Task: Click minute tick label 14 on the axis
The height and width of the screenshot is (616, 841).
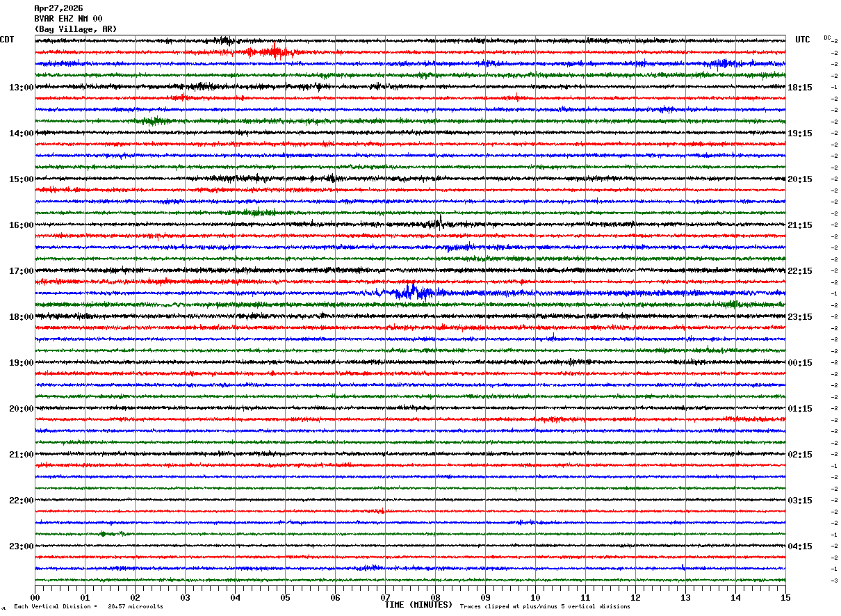Action: [x=735, y=597]
